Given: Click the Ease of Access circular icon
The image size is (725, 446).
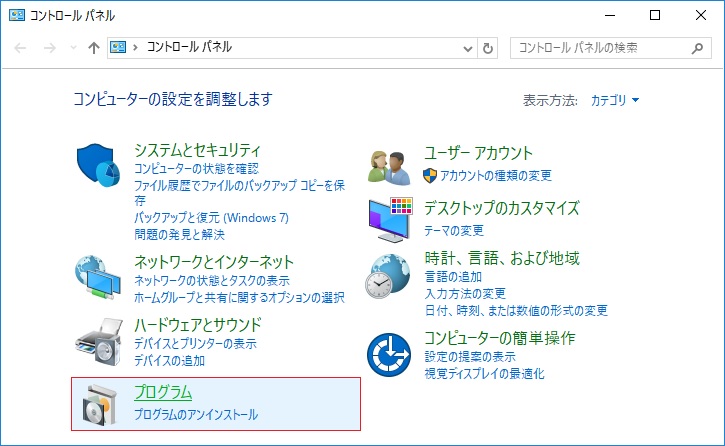Looking at the screenshot, I should click(389, 355).
